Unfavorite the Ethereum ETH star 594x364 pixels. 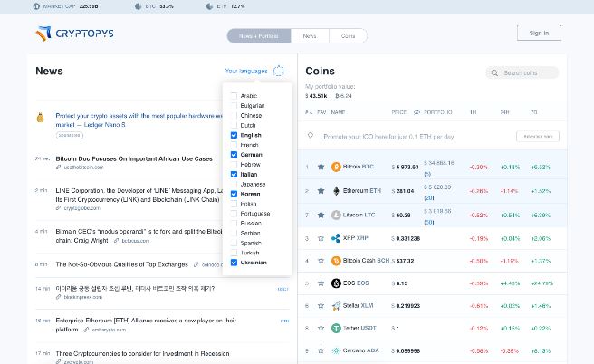321,190
